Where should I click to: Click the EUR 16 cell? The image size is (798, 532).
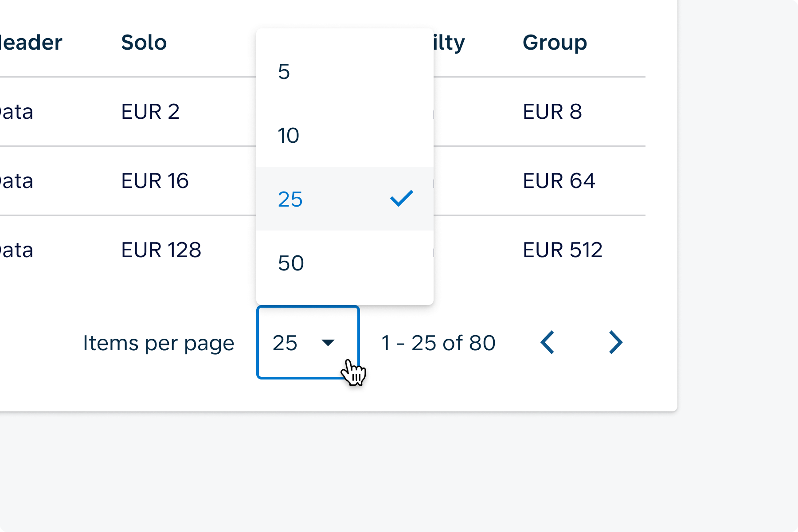tap(155, 181)
